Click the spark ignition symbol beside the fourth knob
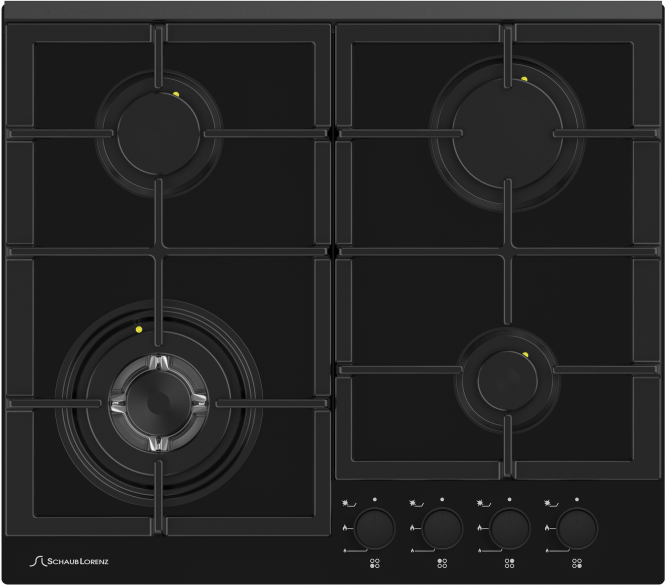The height and width of the screenshot is (586, 666). tap(548, 500)
